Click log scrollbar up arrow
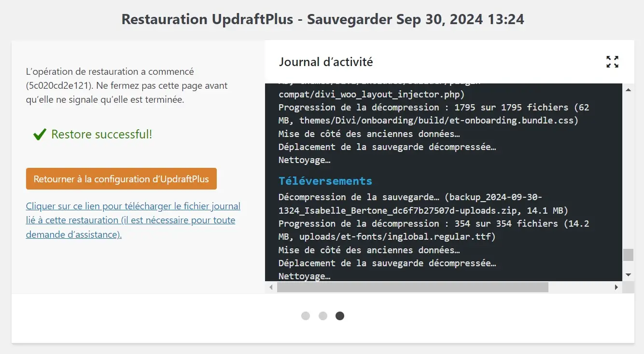Image resolution: width=644 pixels, height=354 pixels. 628,90
